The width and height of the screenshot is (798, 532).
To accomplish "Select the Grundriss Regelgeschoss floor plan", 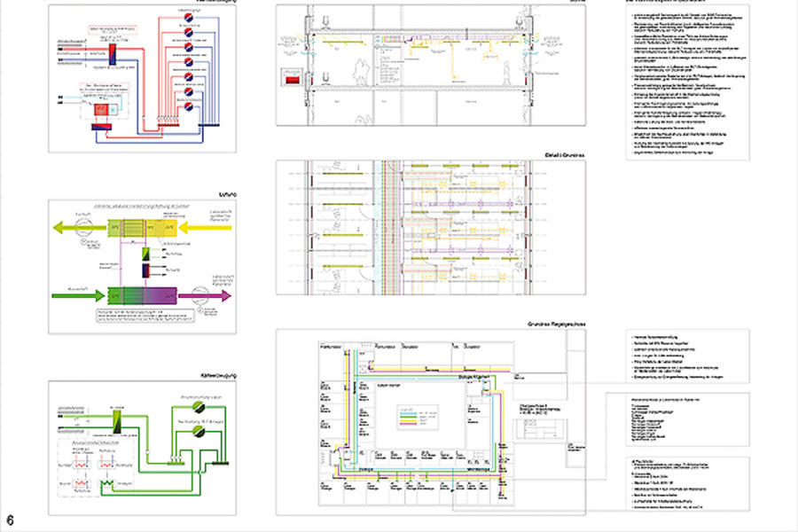I will coord(417,421).
